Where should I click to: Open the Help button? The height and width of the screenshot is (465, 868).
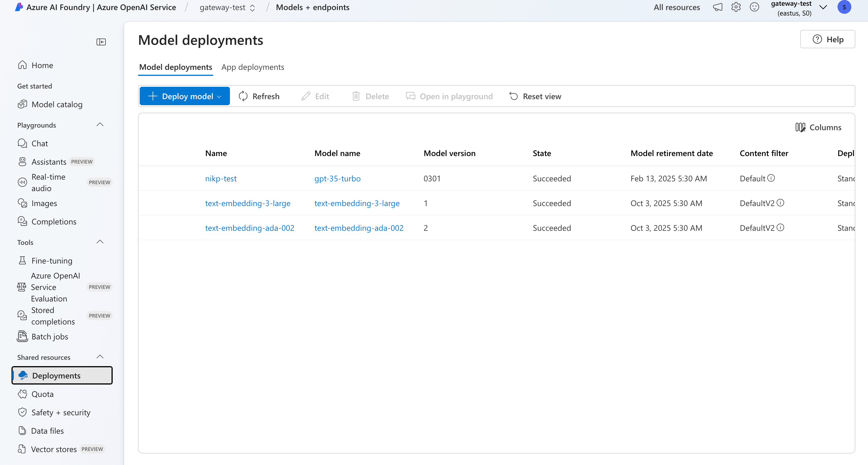[827, 39]
